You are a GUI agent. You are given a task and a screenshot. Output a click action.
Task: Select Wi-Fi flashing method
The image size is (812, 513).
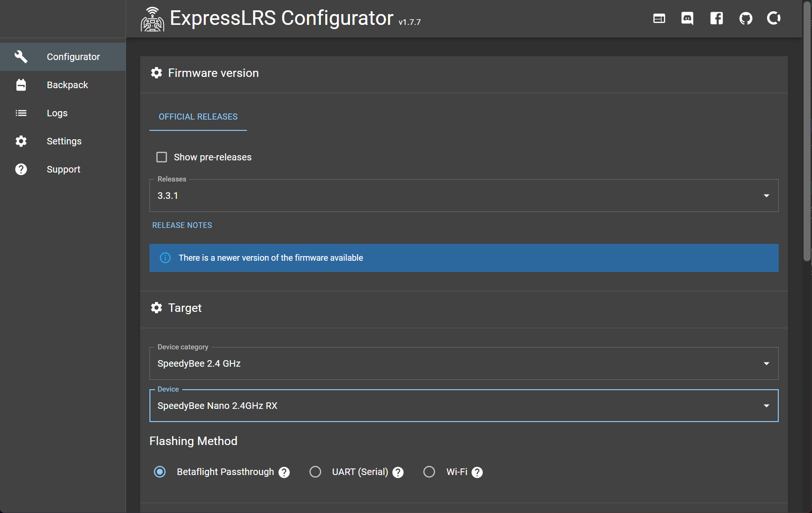[429, 472]
